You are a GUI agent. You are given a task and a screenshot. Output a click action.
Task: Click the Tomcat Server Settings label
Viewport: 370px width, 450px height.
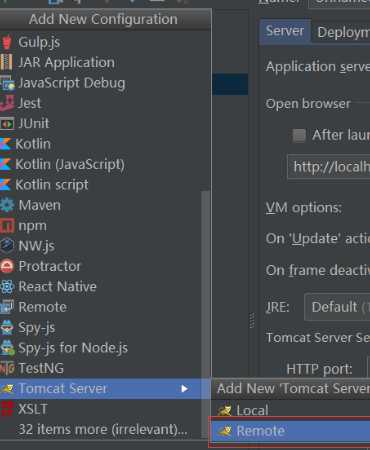click(x=318, y=338)
